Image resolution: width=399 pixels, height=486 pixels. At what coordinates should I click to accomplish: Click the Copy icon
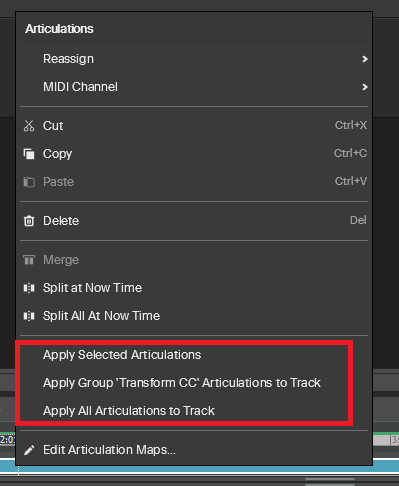tap(29, 154)
